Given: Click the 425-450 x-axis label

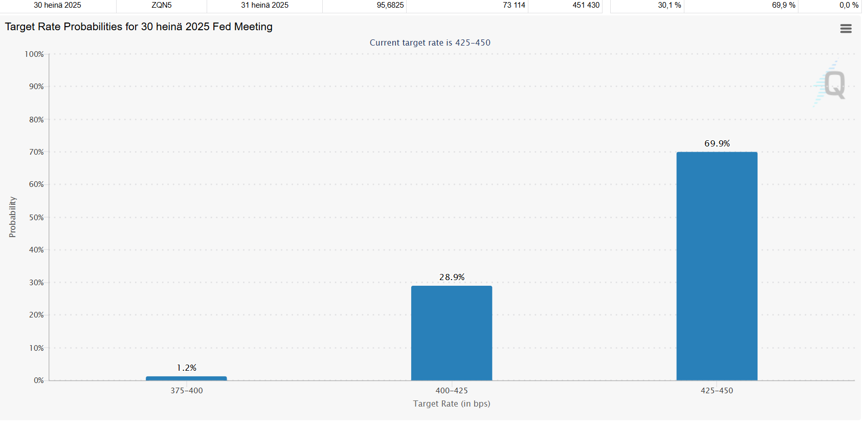Looking at the screenshot, I should [x=717, y=391].
